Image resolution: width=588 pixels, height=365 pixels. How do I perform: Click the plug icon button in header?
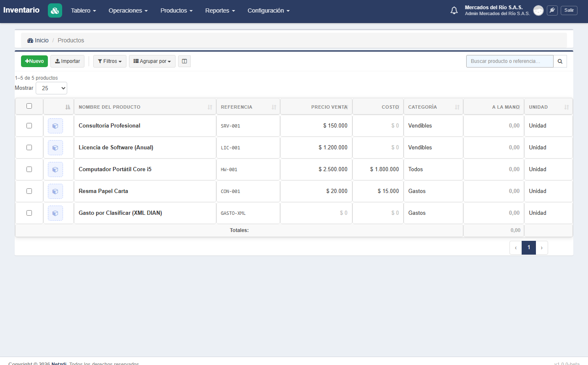552,10
